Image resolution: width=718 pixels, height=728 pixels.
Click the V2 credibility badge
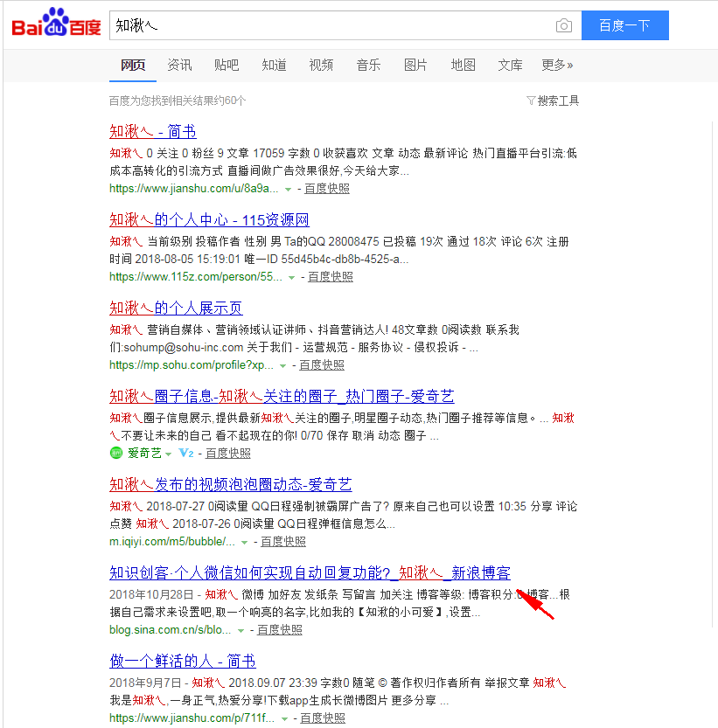point(186,453)
